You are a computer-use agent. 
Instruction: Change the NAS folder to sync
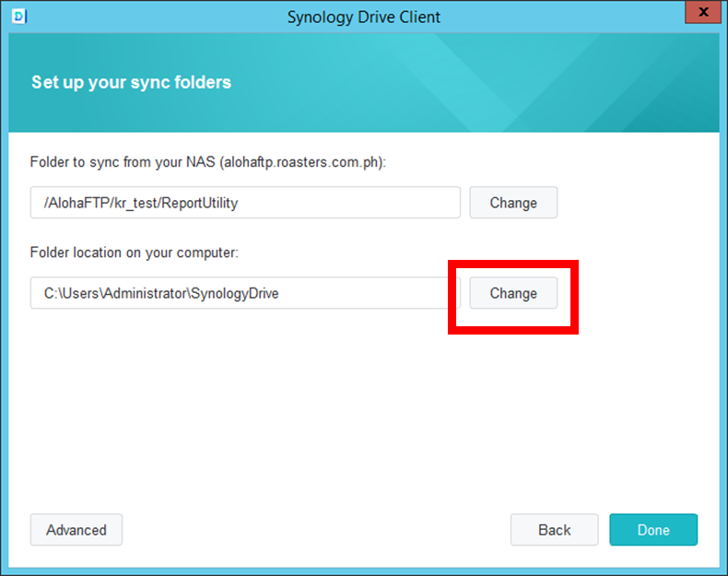[x=513, y=203]
